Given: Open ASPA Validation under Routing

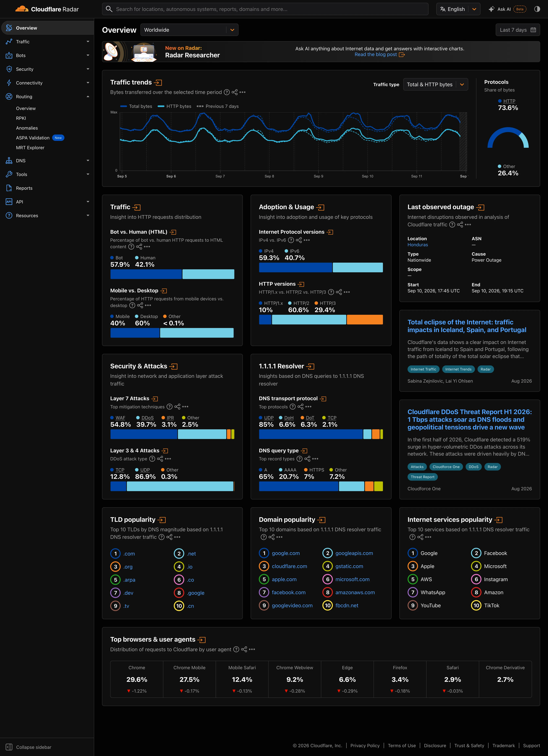Looking at the screenshot, I should (x=33, y=138).
